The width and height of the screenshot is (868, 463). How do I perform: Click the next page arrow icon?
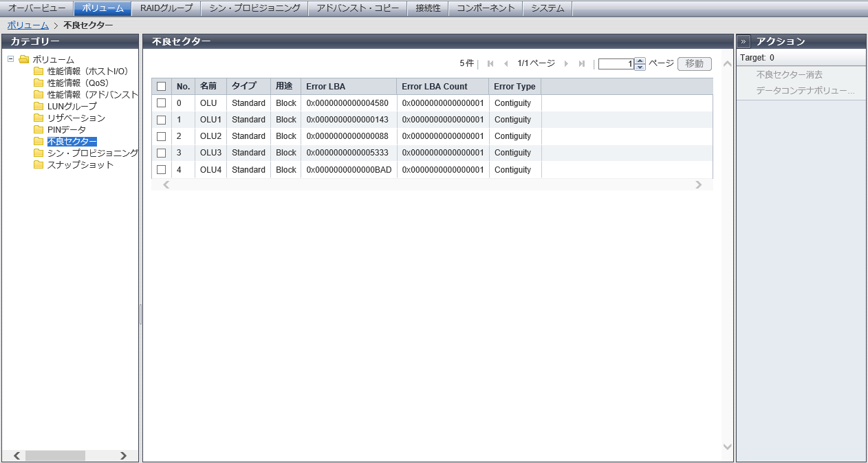point(566,64)
